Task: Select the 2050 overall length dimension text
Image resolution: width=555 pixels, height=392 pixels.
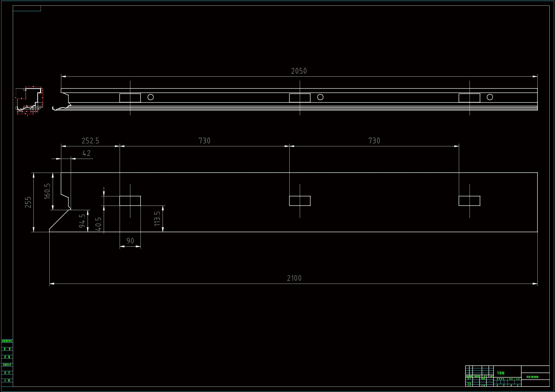Action: [x=299, y=71]
